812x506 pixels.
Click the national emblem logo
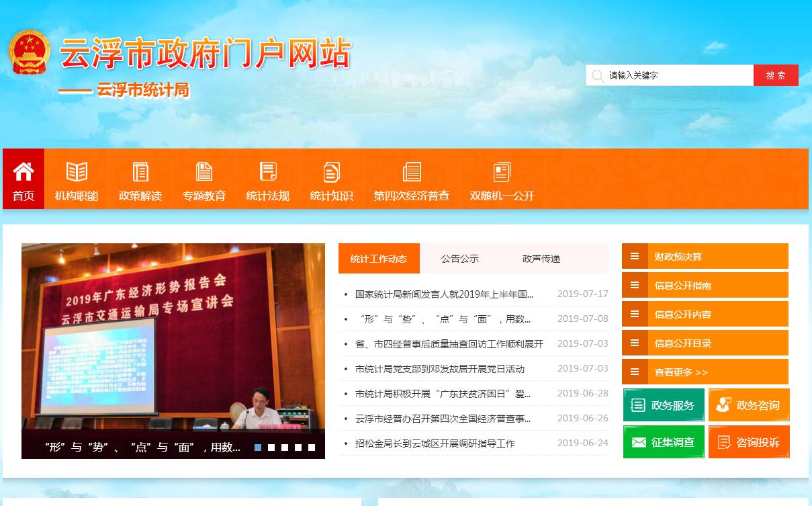click(30, 52)
